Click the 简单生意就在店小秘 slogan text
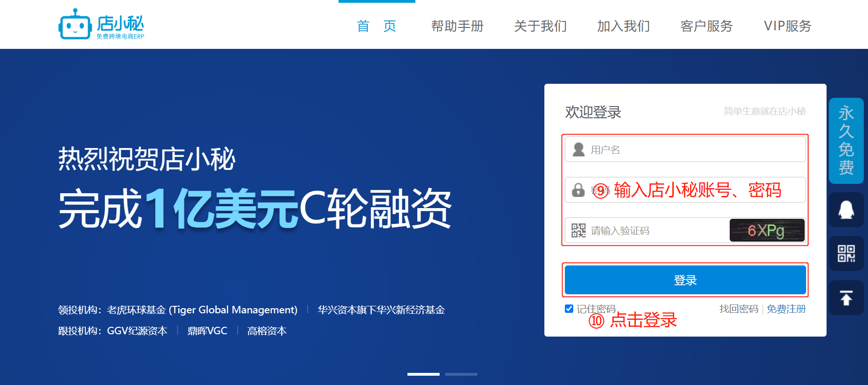 click(x=765, y=111)
